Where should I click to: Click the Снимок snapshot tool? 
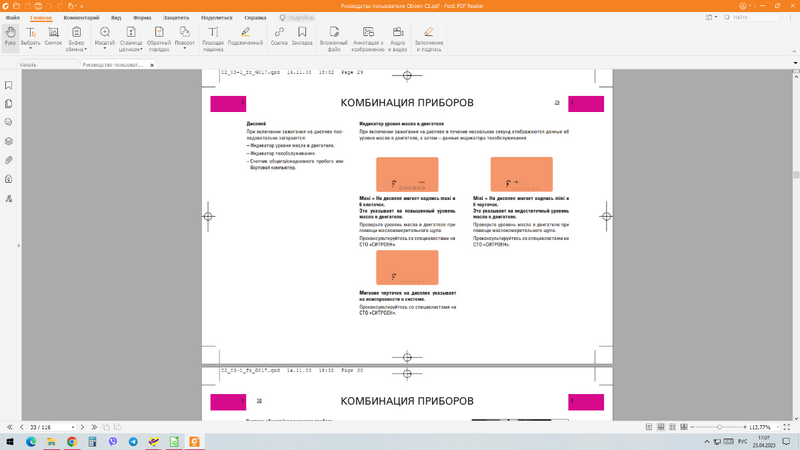point(53,38)
